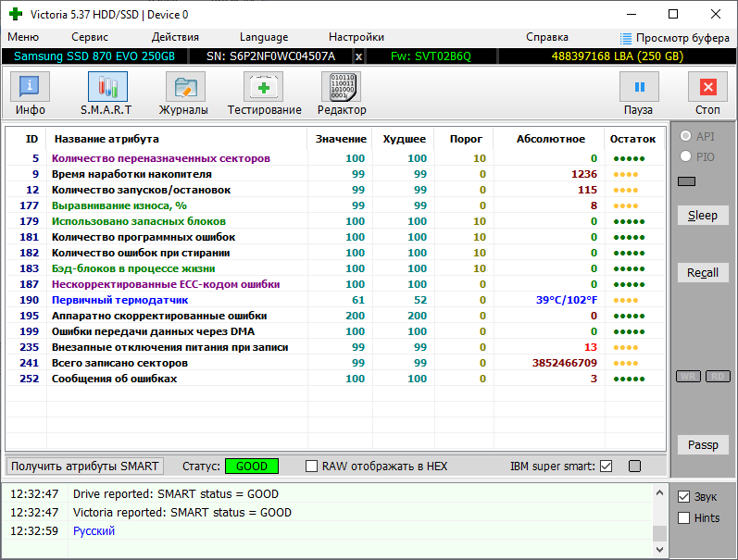The width and height of the screenshot is (738, 560).
Task: Toggle the Звук sound checkbox
Action: [x=684, y=496]
